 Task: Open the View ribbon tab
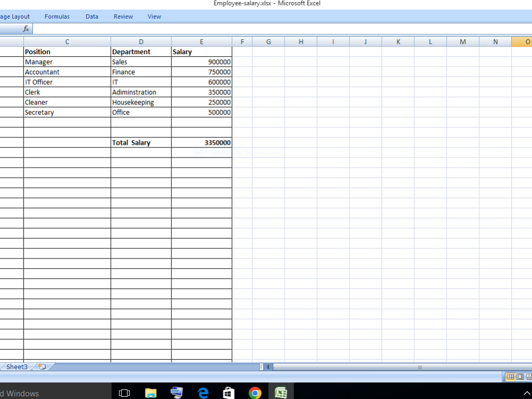154,16
